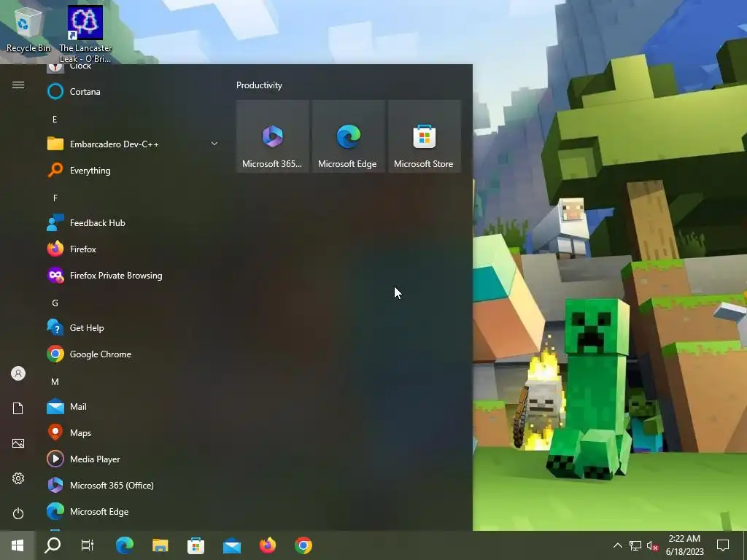Open Settings gear in Start sidebar

[x=18, y=478]
